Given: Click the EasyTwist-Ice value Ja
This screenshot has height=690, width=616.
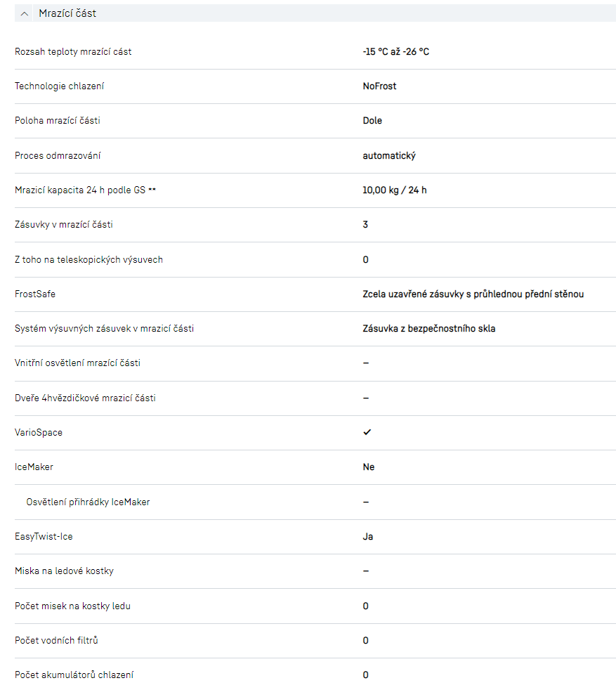Looking at the screenshot, I should 368,536.
